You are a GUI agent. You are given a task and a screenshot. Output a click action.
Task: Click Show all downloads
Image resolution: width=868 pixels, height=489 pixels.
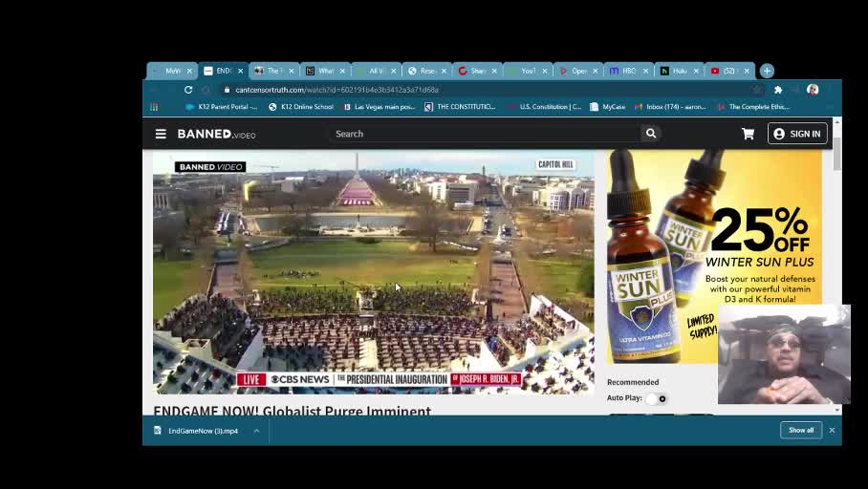click(801, 431)
